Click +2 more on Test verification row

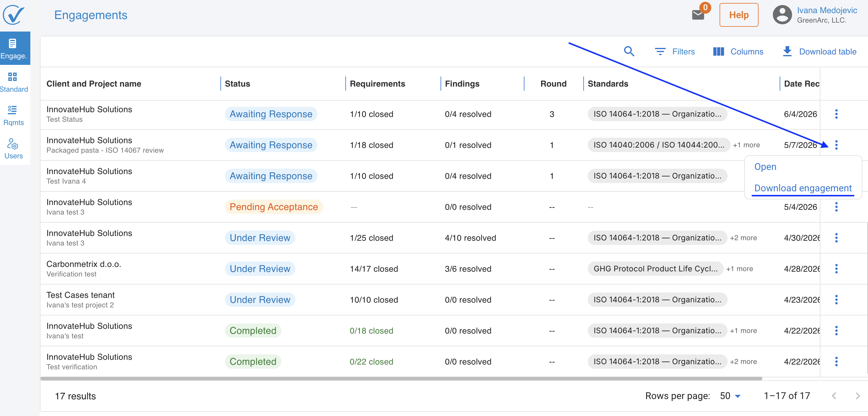(743, 361)
